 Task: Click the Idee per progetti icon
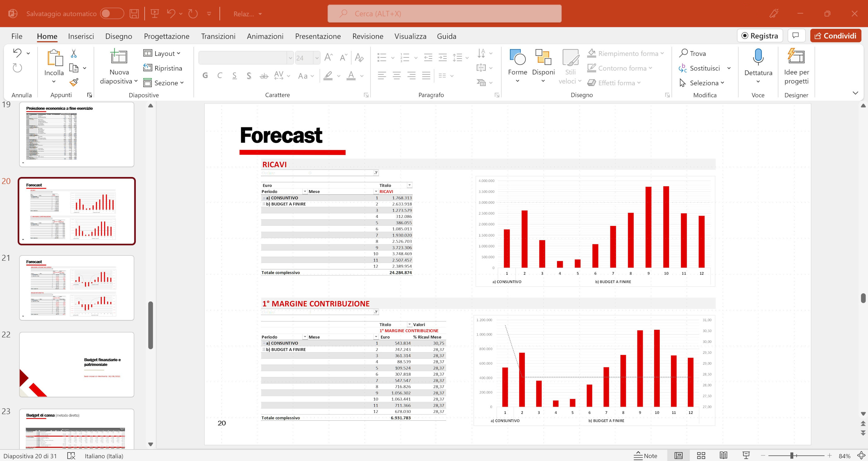click(796, 57)
